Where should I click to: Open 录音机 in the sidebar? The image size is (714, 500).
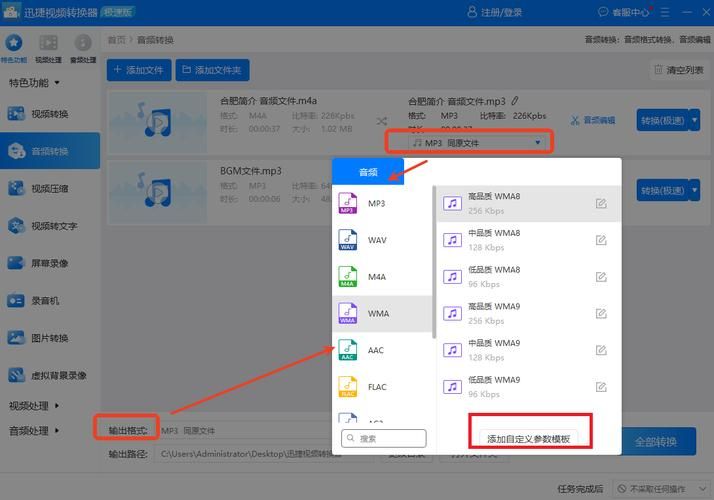49,301
